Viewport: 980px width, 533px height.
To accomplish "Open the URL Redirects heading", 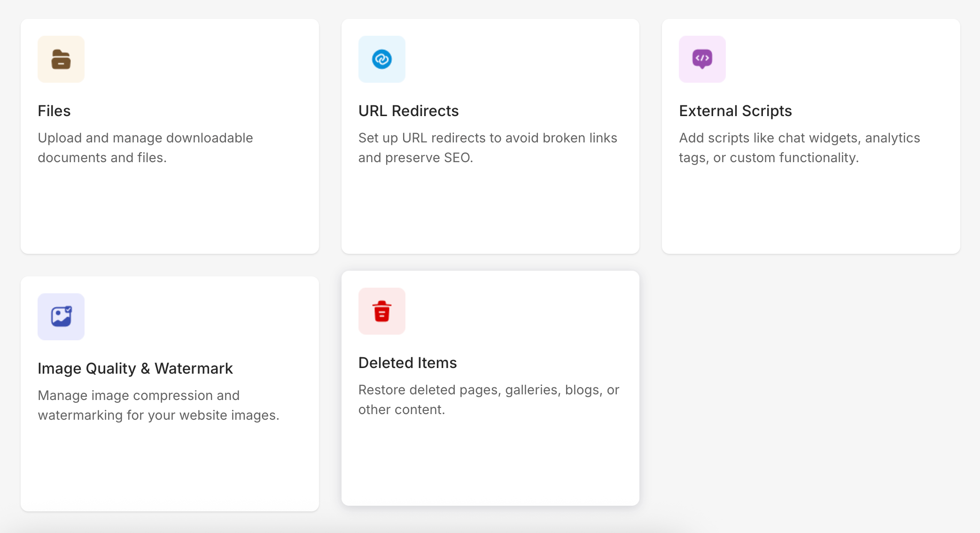I will point(408,111).
